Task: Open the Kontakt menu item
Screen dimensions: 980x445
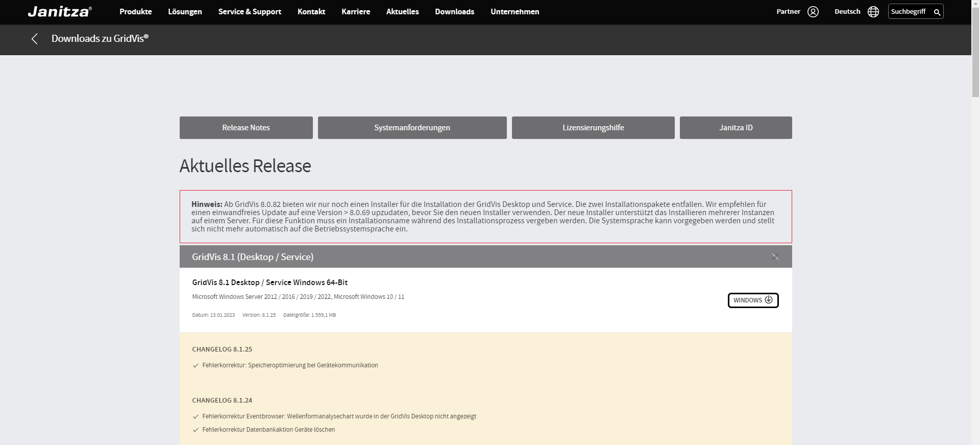Action: pos(311,12)
